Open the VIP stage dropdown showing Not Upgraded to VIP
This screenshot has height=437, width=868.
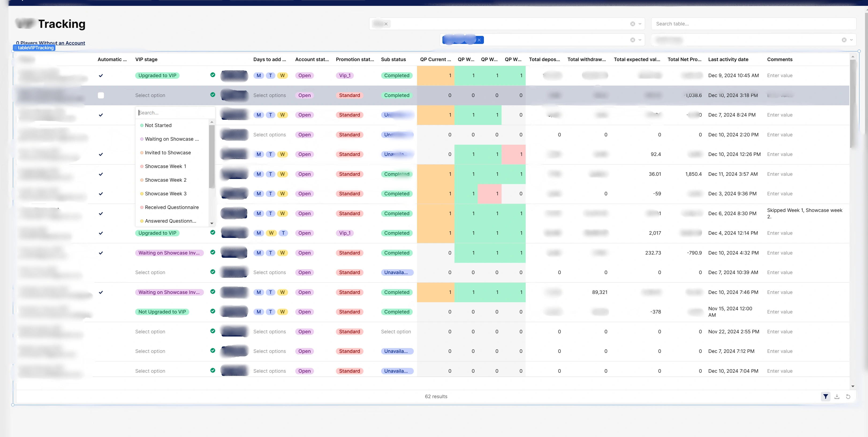[162, 312]
